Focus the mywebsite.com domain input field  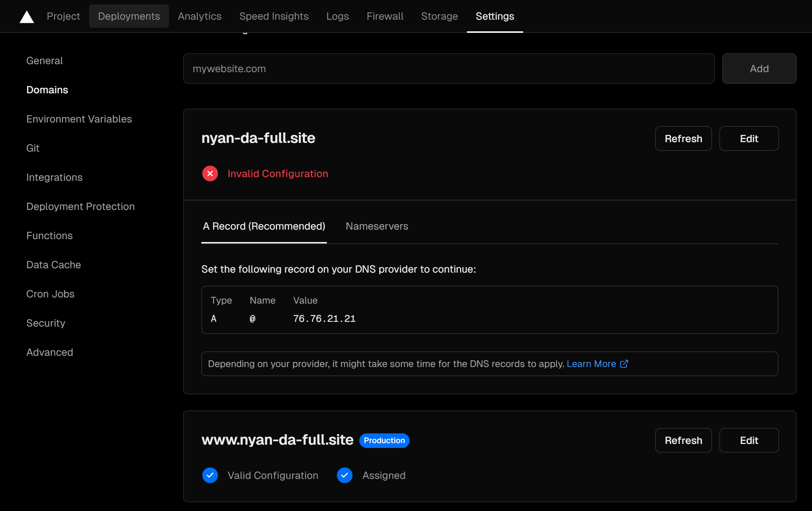[x=449, y=69]
